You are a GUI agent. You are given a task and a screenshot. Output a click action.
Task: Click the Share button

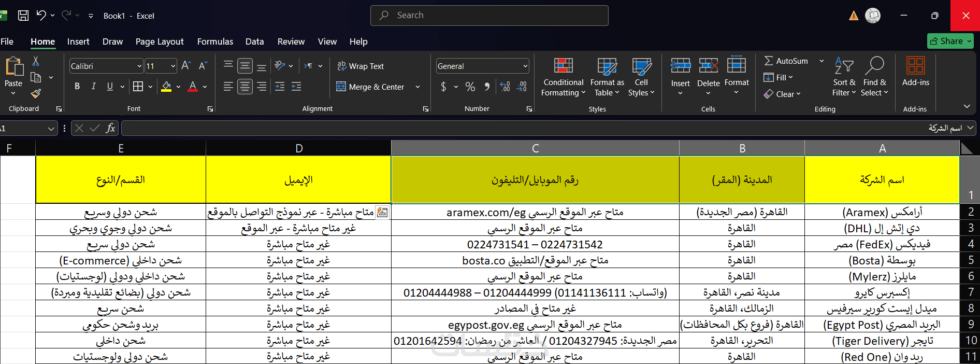pyautogui.click(x=950, y=41)
